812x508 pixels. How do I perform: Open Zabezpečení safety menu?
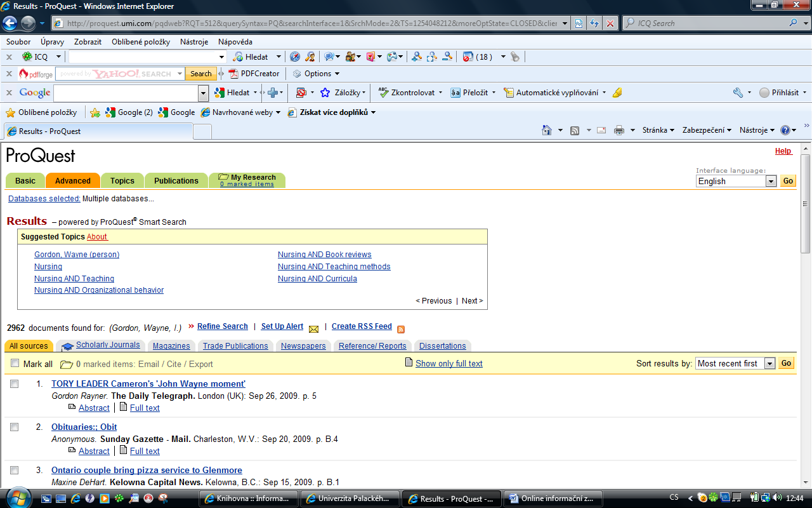(x=707, y=130)
